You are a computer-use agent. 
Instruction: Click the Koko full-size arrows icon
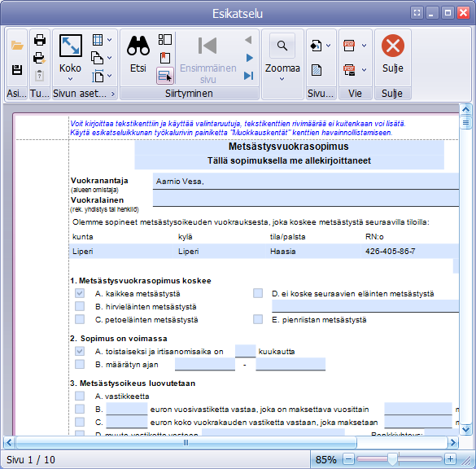(x=71, y=46)
